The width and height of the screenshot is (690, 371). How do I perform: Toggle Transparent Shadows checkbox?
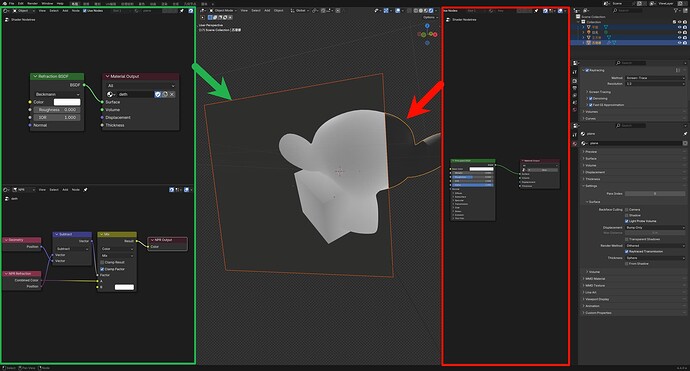point(627,239)
